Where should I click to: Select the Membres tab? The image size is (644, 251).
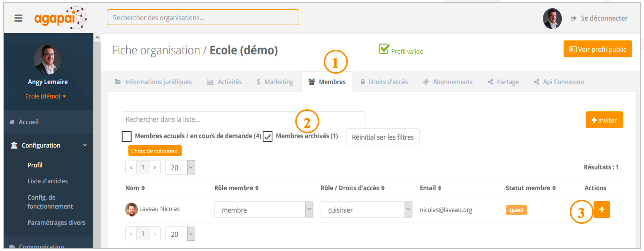(327, 82)
